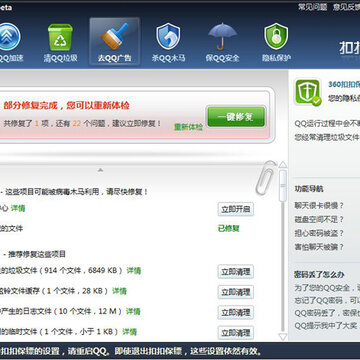Click the list scrollbar up arrow
Screen dimensions: 360x360
pyautogui.click(x=283, y=165)
